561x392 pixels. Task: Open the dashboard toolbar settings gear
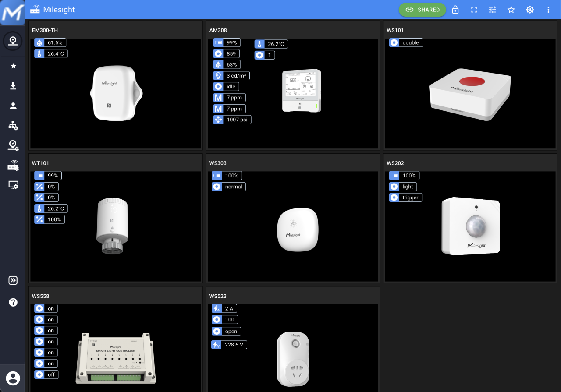[530, 9]
